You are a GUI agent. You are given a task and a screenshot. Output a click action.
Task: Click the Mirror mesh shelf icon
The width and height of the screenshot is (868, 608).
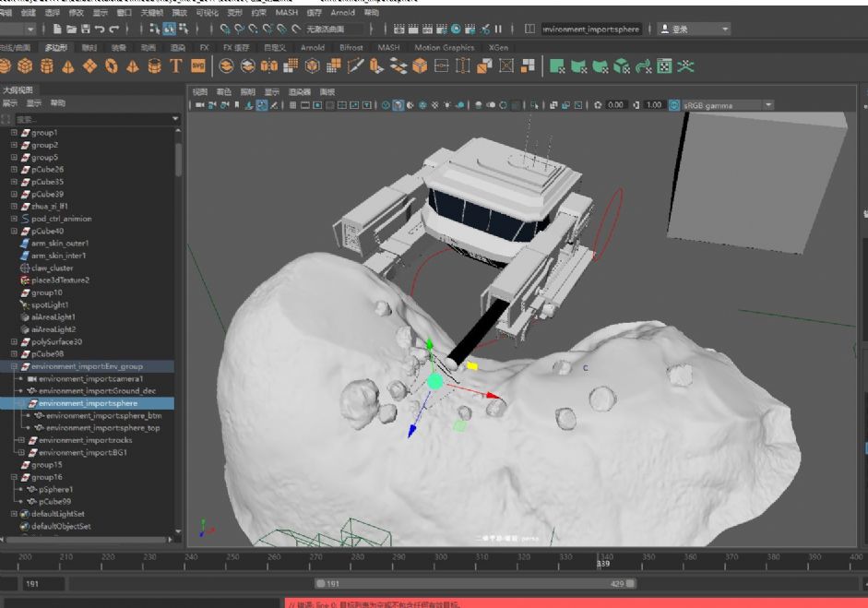pos(269,66)
